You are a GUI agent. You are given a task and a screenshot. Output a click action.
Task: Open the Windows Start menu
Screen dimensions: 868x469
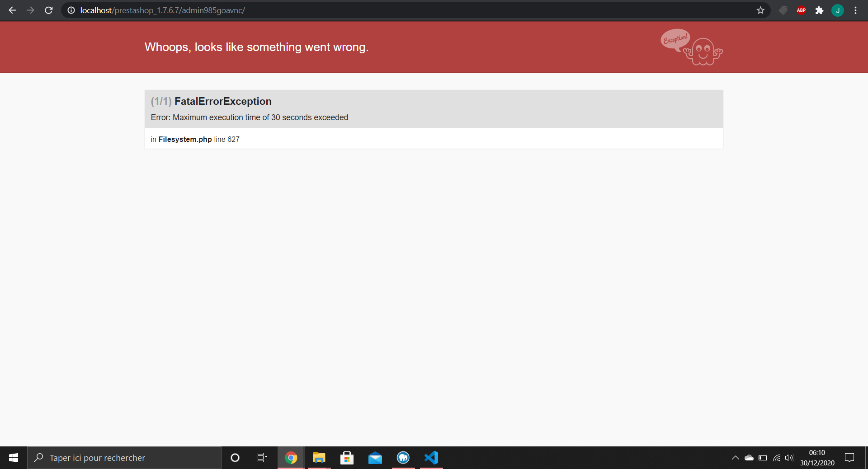pos(14,458)
